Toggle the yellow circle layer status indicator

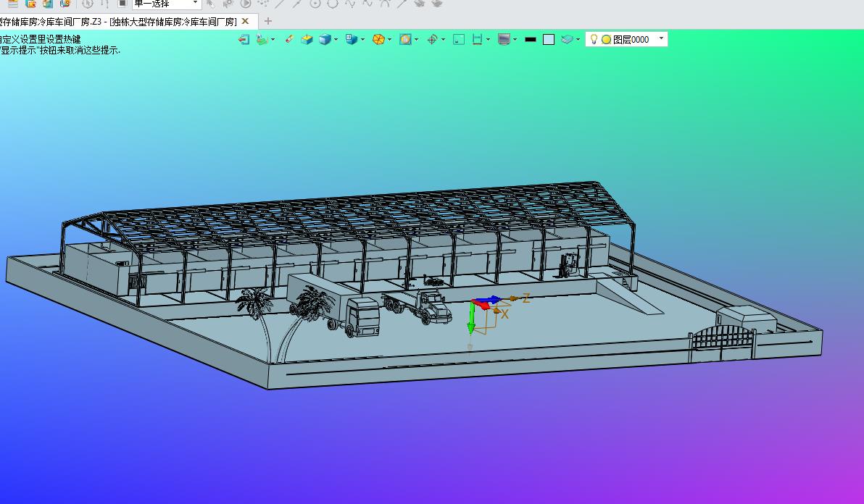point(606,40)
